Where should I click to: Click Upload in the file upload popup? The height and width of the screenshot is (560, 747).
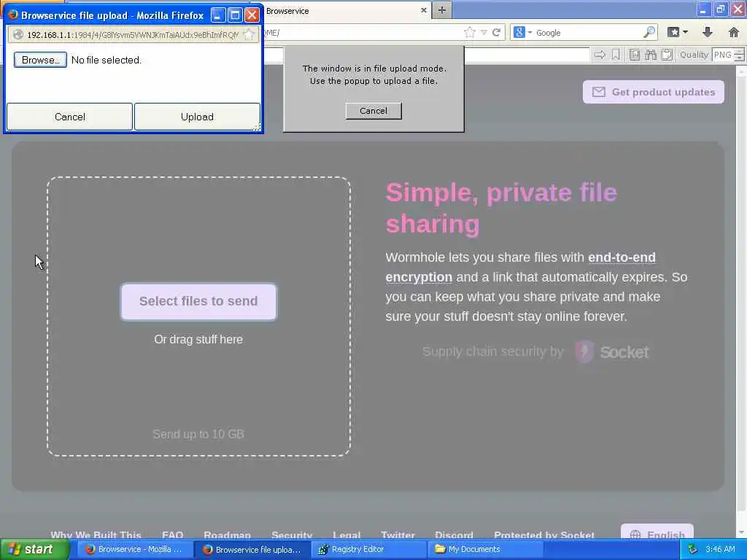point(197,117)
